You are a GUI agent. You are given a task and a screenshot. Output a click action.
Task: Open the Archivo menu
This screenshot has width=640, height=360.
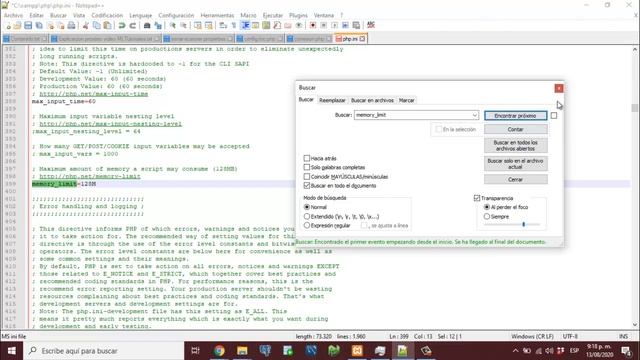(x=13, y=15)
